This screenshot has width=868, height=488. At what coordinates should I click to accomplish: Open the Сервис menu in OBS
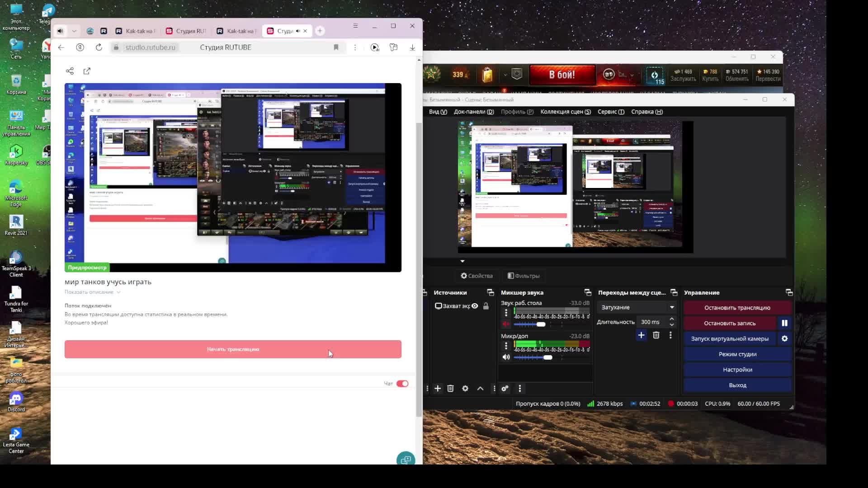click(610, 112)
